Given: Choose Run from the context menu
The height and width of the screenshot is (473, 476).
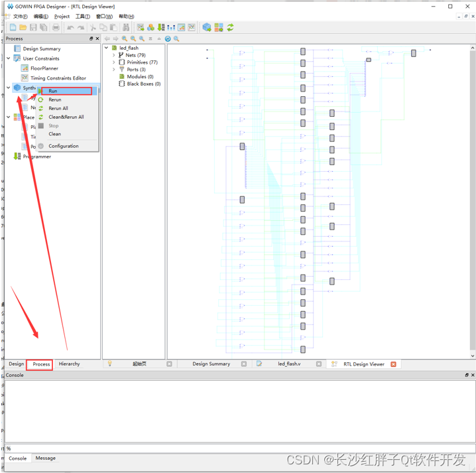Looking at the screenshot, I should (x=67, y=91).
